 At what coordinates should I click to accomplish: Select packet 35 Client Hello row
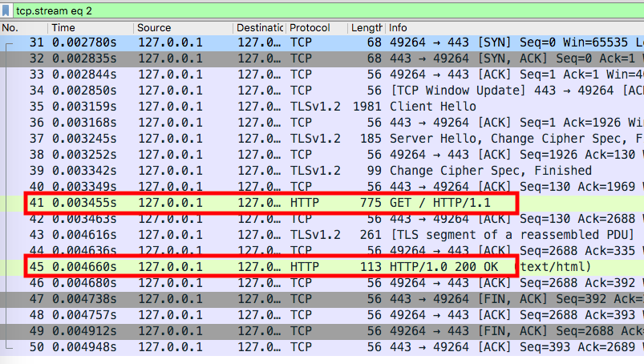tap(322, 107)
